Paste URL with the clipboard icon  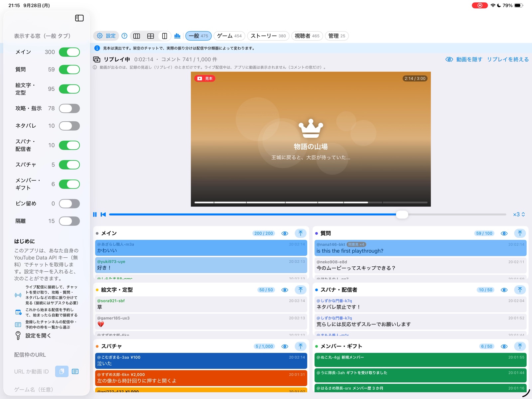(62, 371)
